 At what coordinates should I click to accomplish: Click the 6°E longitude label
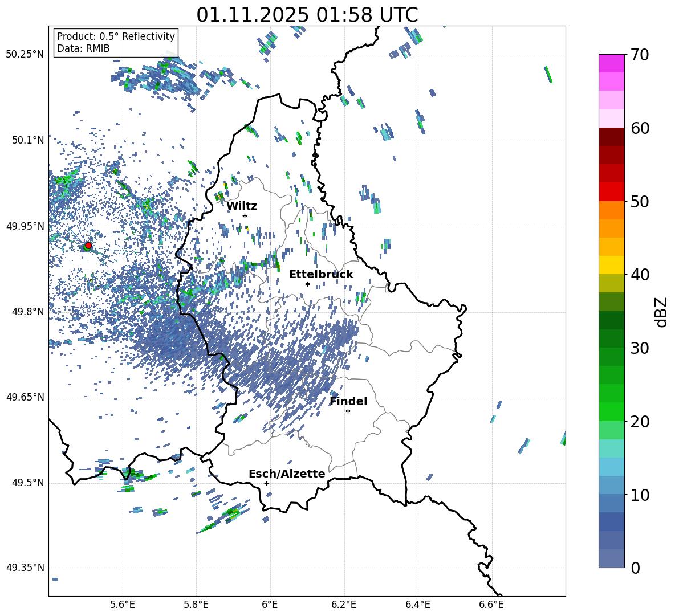(x=270, y=605)
